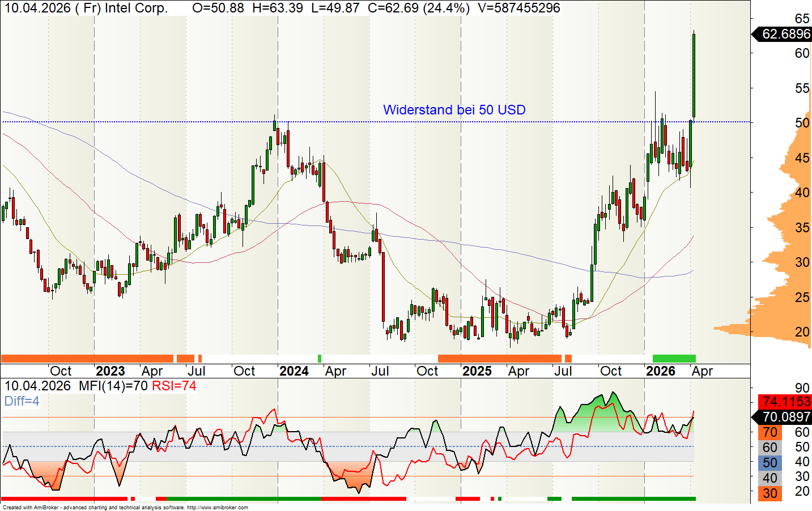This screenshot has height=511, width=812.
Task: Click the 'Widerstand bei 50 USD' annotation
Action: [454, 110]
